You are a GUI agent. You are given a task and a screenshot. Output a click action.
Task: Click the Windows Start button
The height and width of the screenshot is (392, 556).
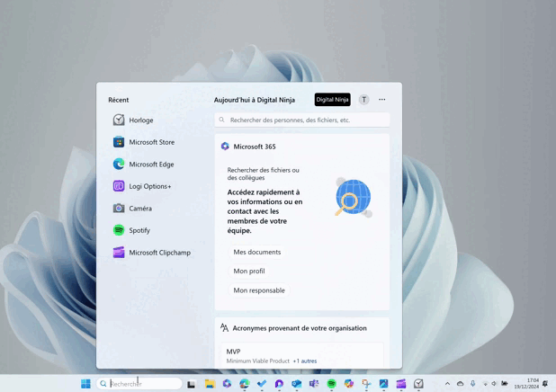coord(85,384)
